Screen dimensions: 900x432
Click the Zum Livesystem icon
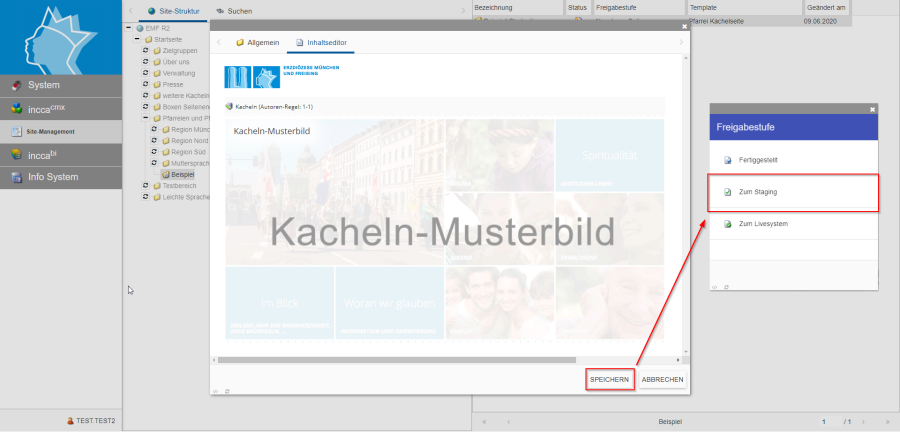727,224
